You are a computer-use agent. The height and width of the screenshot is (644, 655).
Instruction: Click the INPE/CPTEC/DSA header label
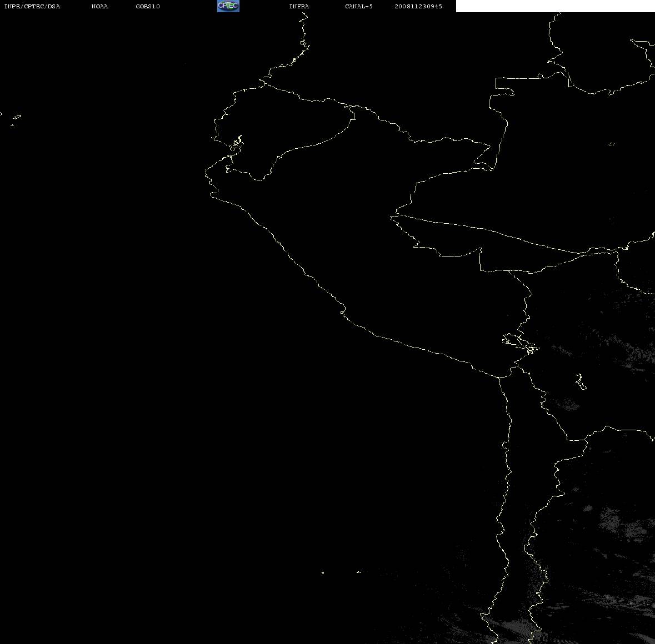click(32, 6)
